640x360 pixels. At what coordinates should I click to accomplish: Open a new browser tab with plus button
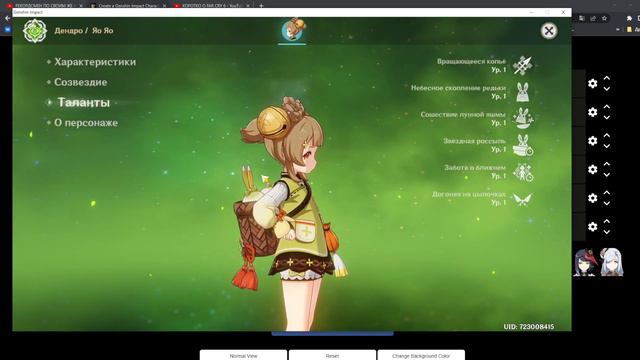[x=261, y=5]
